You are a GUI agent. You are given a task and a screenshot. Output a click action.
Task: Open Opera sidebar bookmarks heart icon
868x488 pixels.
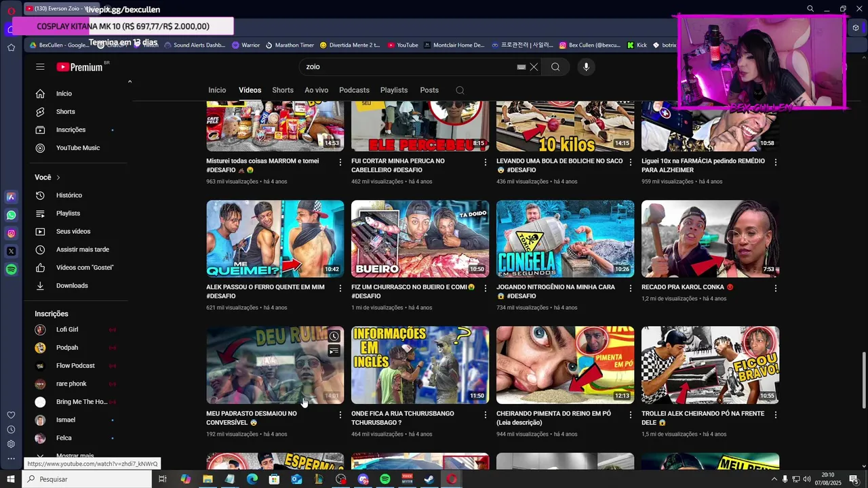pyautogui.click(x=11, y=415)
